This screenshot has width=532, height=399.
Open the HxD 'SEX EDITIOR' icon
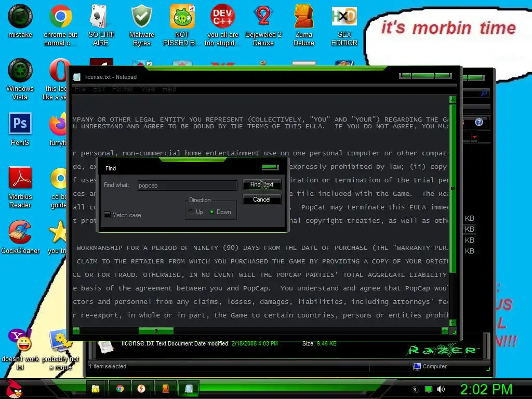click(344, 25)
